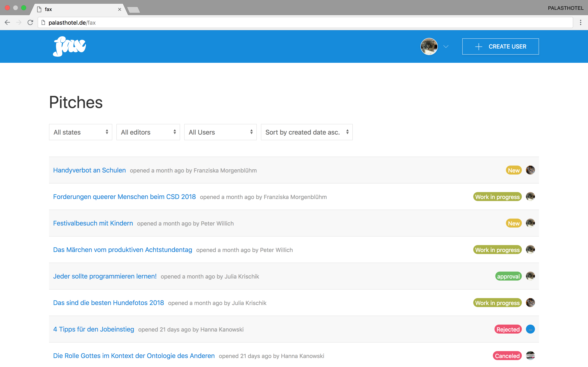Expand the chevron next to profile avatar
The width and height of the screenshot is (588, 367).
tap(446, 47)
